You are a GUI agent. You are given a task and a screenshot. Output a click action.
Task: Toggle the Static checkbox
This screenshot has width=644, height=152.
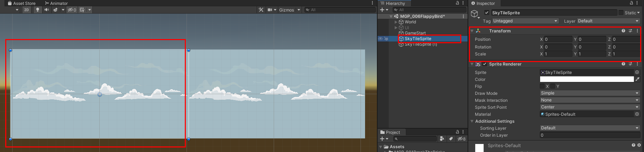621,13
